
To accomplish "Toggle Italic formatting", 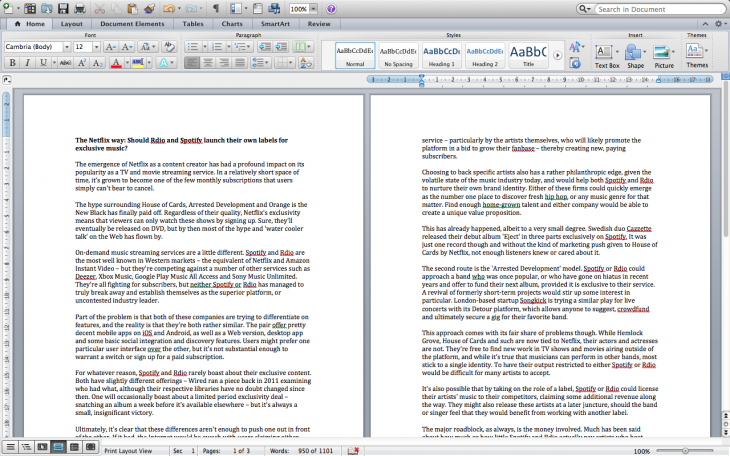I will coord(27,62).
